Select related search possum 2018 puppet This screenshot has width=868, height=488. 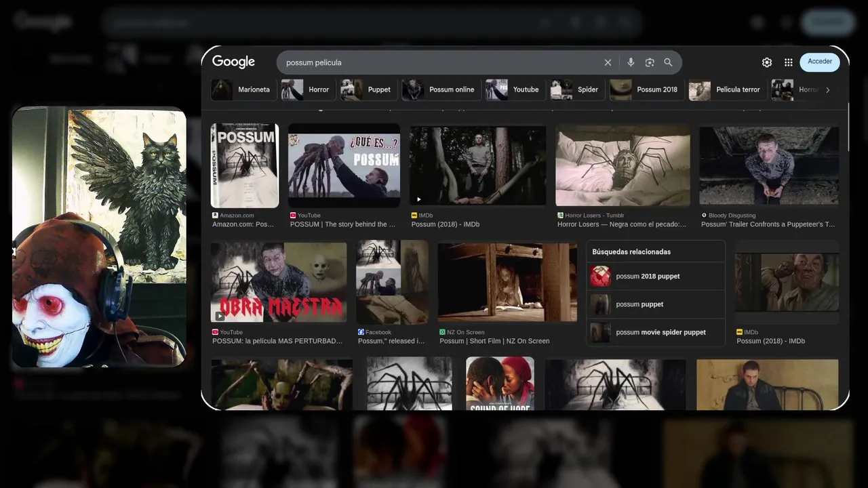(x=656, y=277)
